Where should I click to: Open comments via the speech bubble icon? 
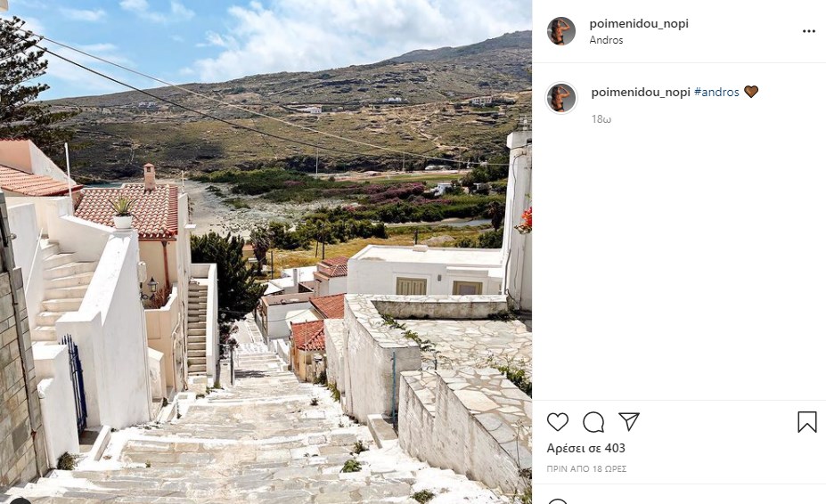tap(593, 422)
